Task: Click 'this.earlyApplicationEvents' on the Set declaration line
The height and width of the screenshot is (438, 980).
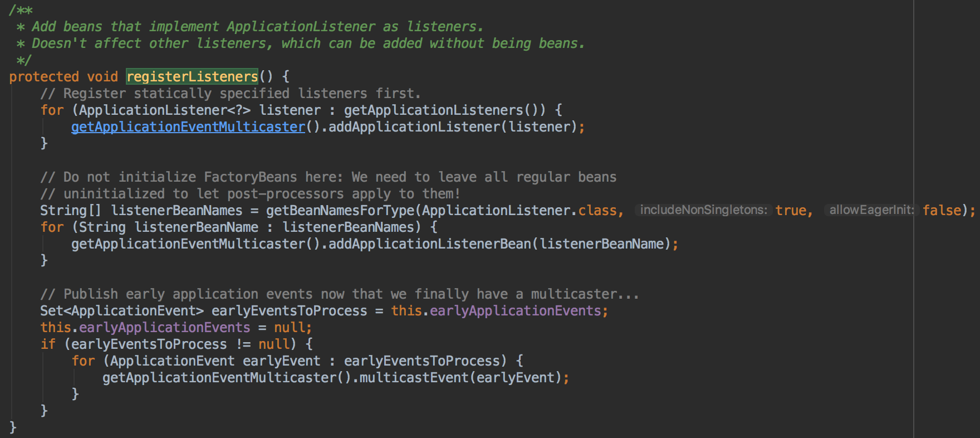Action: 496,311
